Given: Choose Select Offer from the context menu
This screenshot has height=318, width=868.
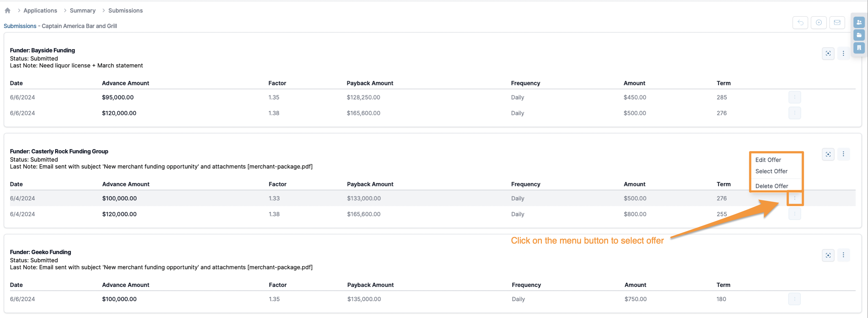Looking at the screenshot, I should pos(771,172).
